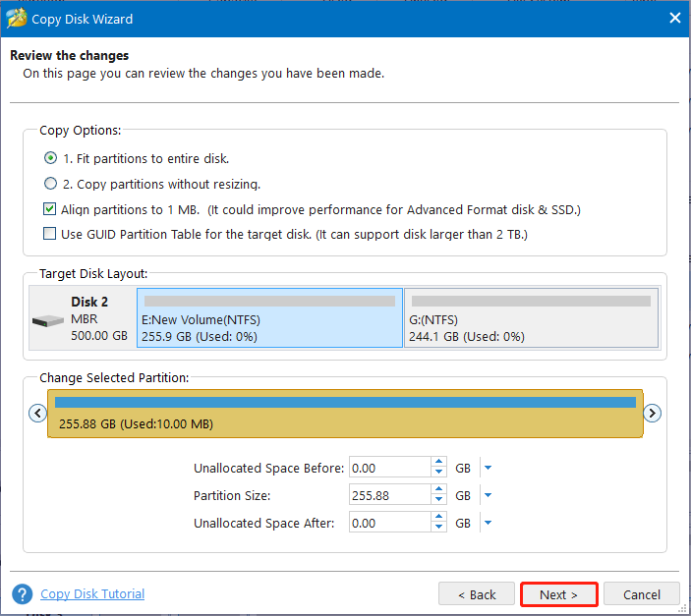Click the yellow partition size slider bar
Screen dimensions: 691x616
click(x=345, y=414)
